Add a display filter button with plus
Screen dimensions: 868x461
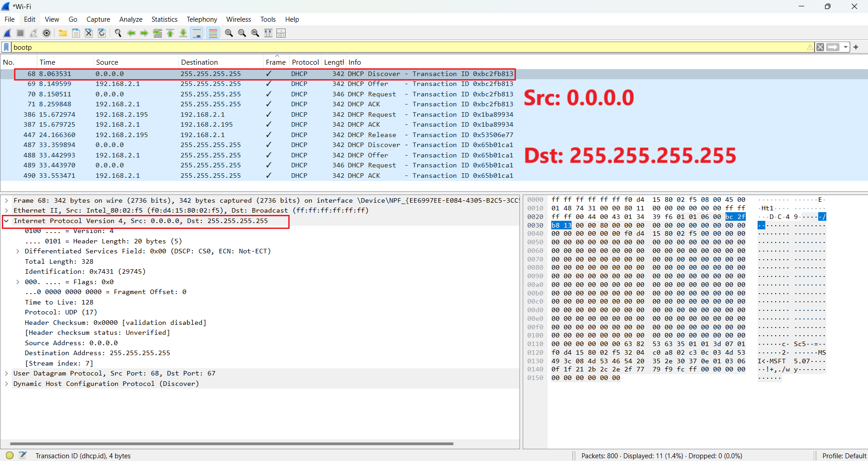point(856,47)
